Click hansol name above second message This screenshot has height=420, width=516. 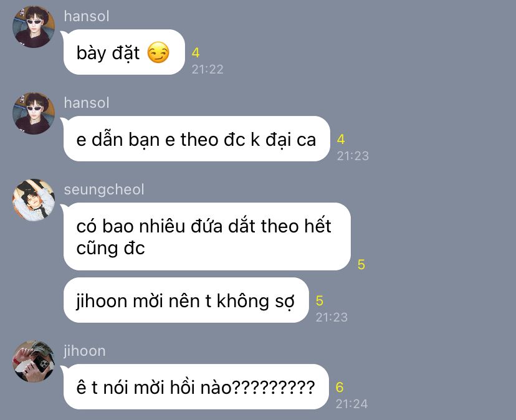coord(87,103)
